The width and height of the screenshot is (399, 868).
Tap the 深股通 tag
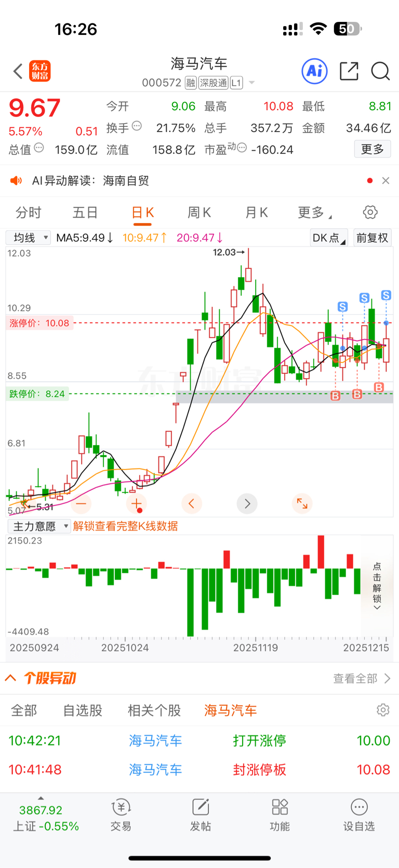point(213,83)
